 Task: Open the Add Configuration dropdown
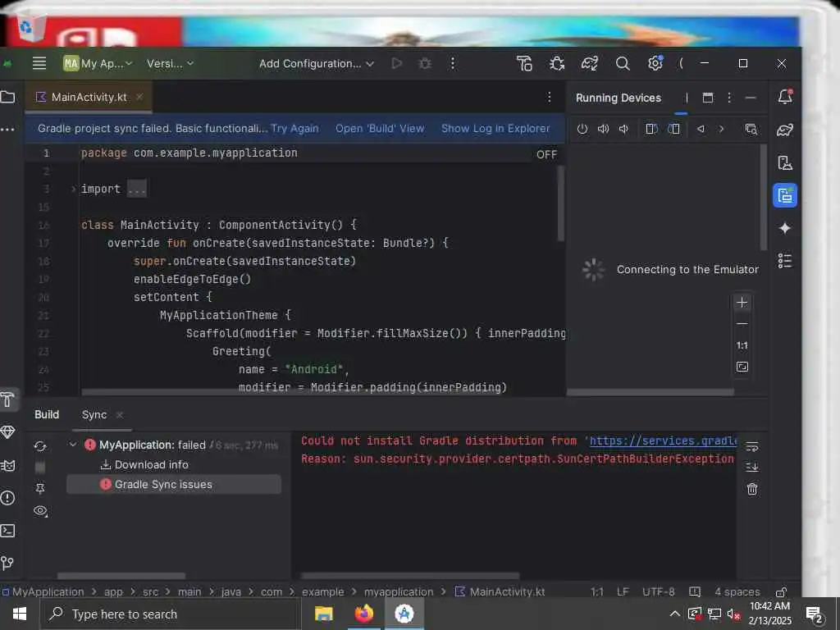316,63
